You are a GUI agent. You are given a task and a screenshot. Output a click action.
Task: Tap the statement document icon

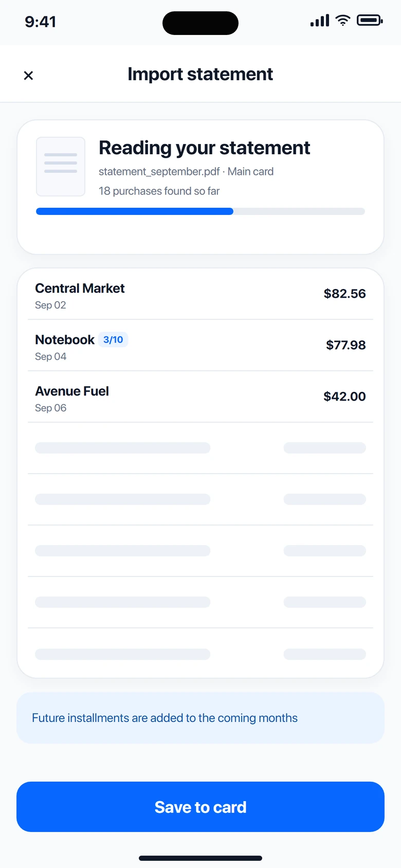click(x=61, y=167)
